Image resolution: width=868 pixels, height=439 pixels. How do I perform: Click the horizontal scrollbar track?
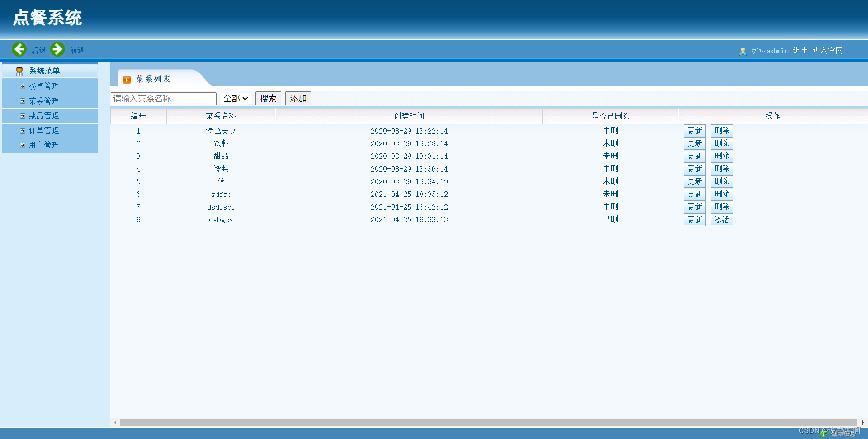tap(488, 422)
